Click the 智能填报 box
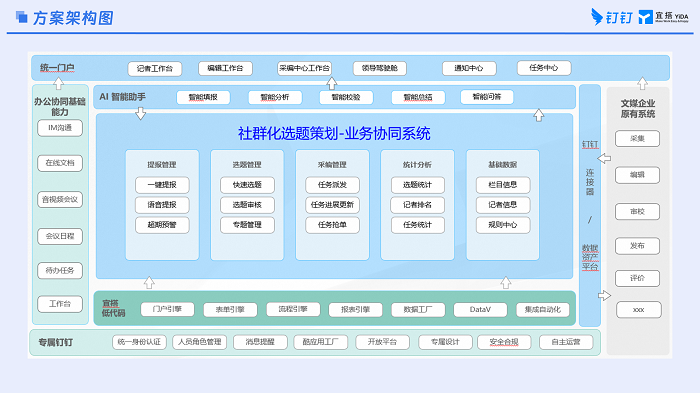The width and height of the screenshot is (700, 393). (203, 97)
